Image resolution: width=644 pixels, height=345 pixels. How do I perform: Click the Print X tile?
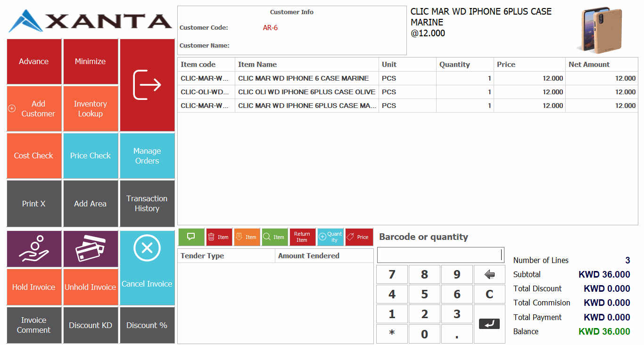coord(34,204)
